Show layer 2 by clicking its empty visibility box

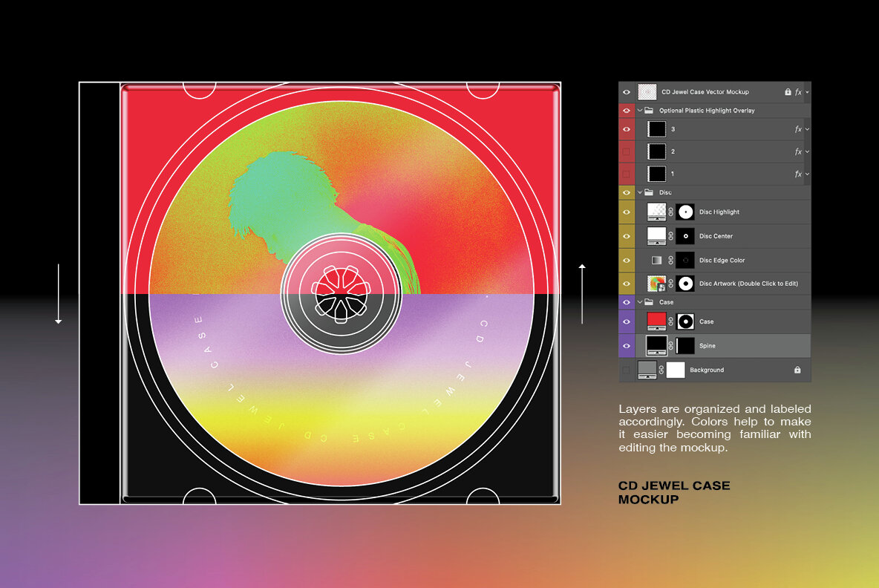tap(625, 151)
